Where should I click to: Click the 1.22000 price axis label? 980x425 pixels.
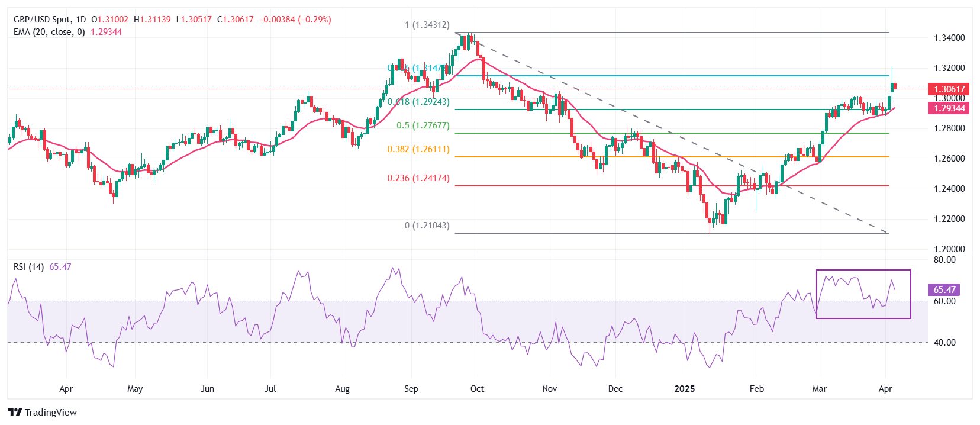tap(949, 219)
